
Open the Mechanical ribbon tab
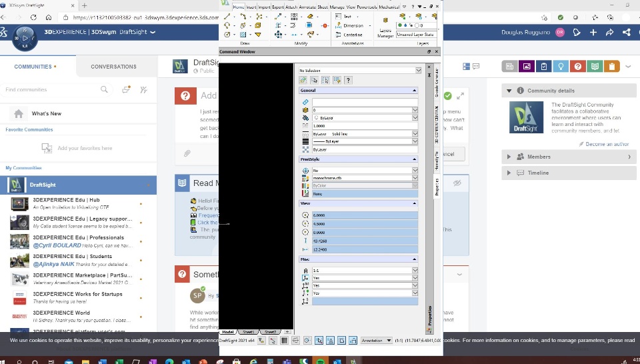[389, 7]
